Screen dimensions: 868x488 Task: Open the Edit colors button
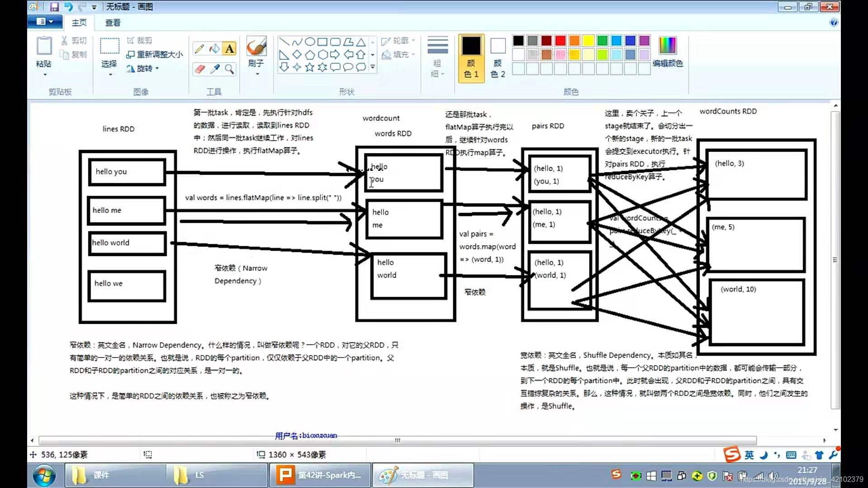[x=667, y=52]
